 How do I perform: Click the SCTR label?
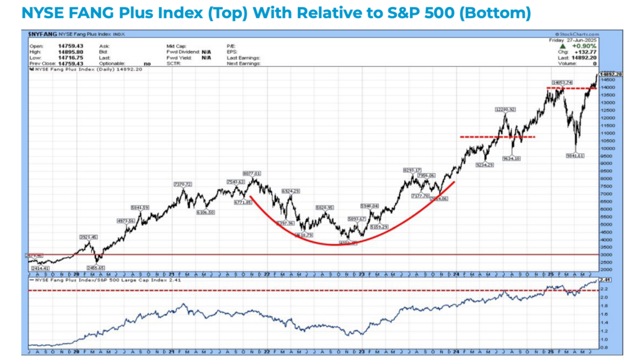(x=172, y=64)
